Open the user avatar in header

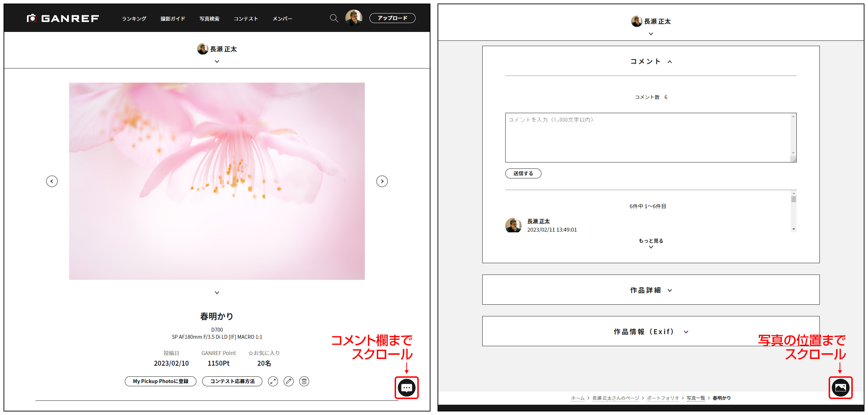coord(354,18)
